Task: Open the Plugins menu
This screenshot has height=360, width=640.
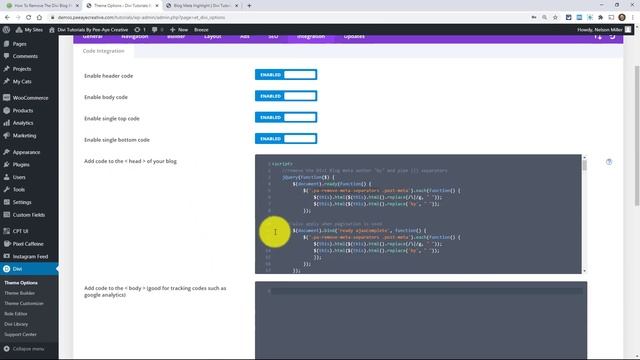Action: [21, 164]
